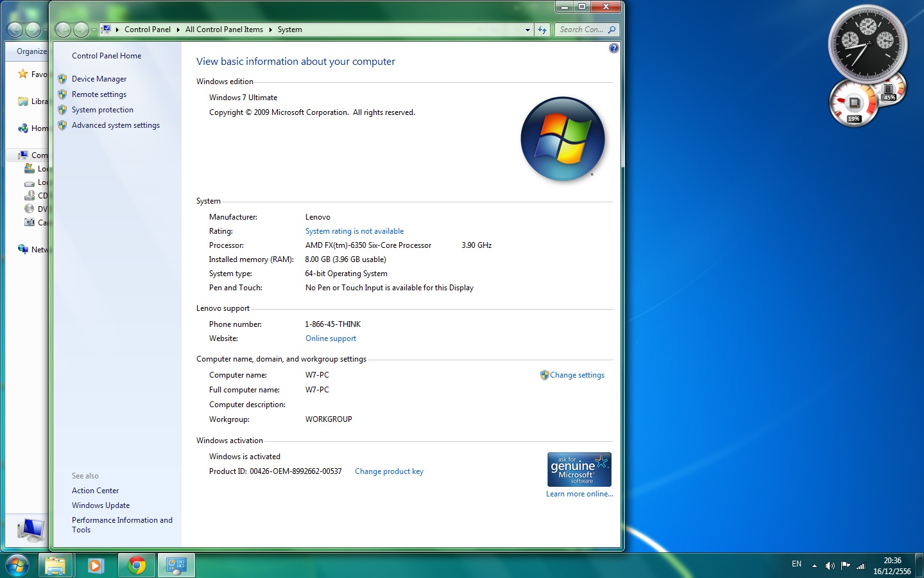Click the Search Control Panel box
Viewport: 924px width, 578px height.
(x=581, y=30)
